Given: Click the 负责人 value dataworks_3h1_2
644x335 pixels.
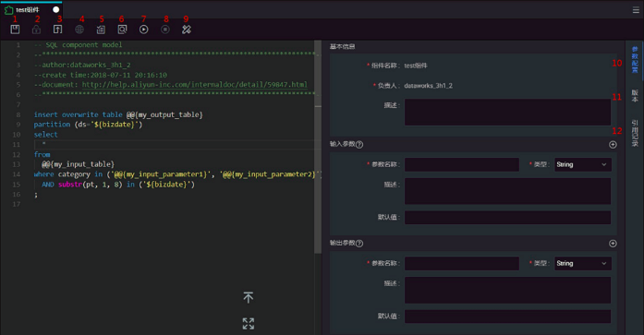Looking at the screenshot, I should click(x=428, y=86).
